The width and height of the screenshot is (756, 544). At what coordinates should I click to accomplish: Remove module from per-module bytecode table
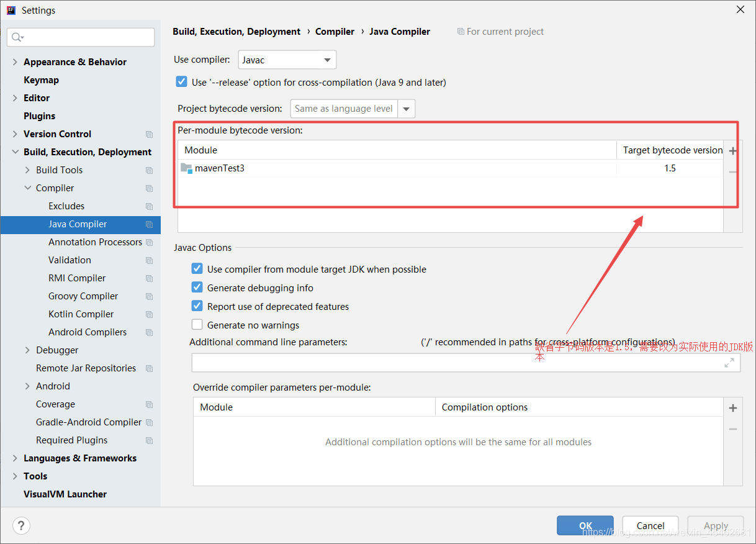pyautogui.click(x=733, y=172)
